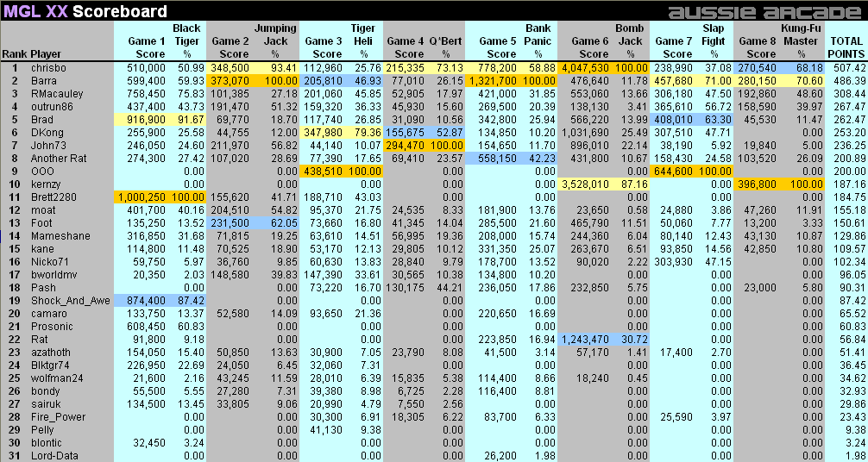Click the TOTAL POINTS column header
Viewport: 868px width, 462px height.
[846, 47]
